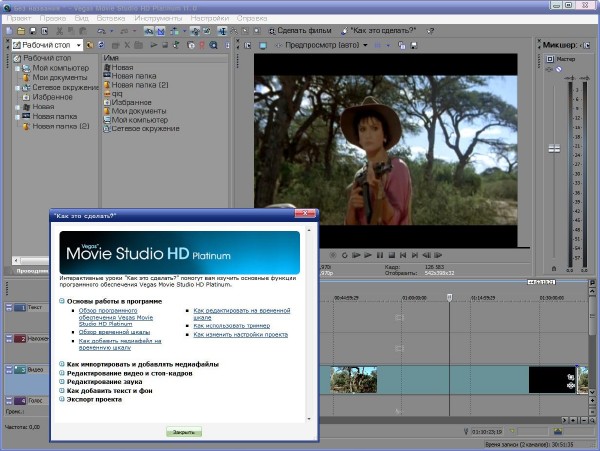Expand the Мой компьютер tree node

[x=17, y=68]
